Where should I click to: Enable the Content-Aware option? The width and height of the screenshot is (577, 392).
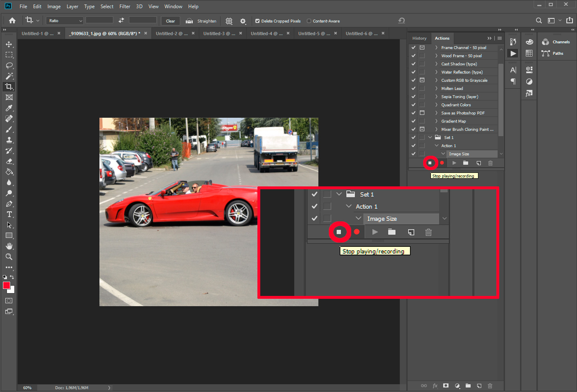(309, 21)
